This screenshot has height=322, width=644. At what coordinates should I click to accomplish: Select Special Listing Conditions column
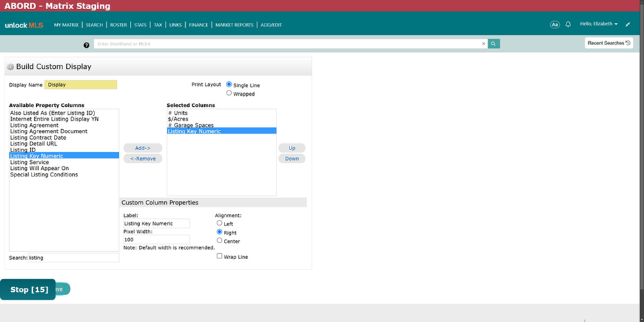coord(64,174)
